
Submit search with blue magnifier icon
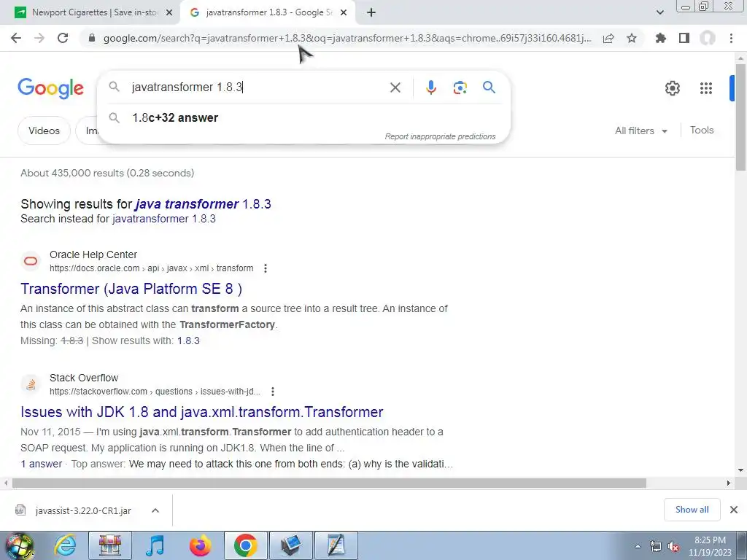(489, 87)
